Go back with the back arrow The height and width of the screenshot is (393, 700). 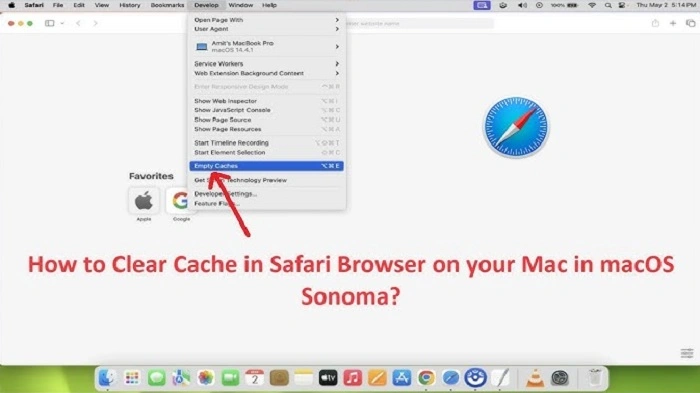point(78,23)
